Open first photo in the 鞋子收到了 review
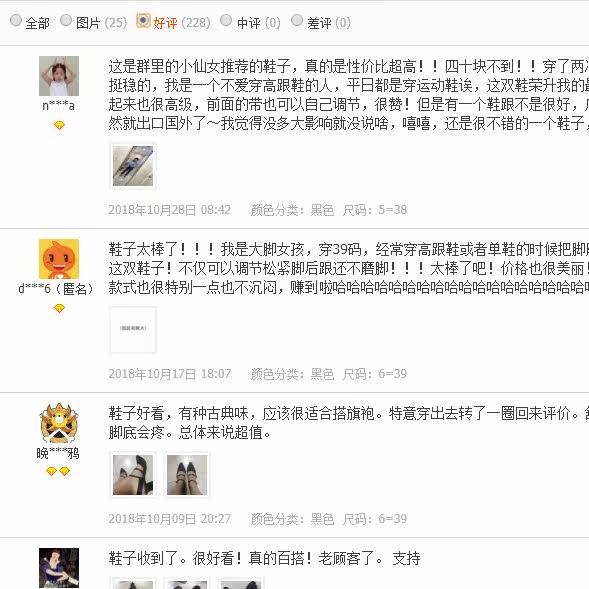The image size is (589, 589). [133, 583]
